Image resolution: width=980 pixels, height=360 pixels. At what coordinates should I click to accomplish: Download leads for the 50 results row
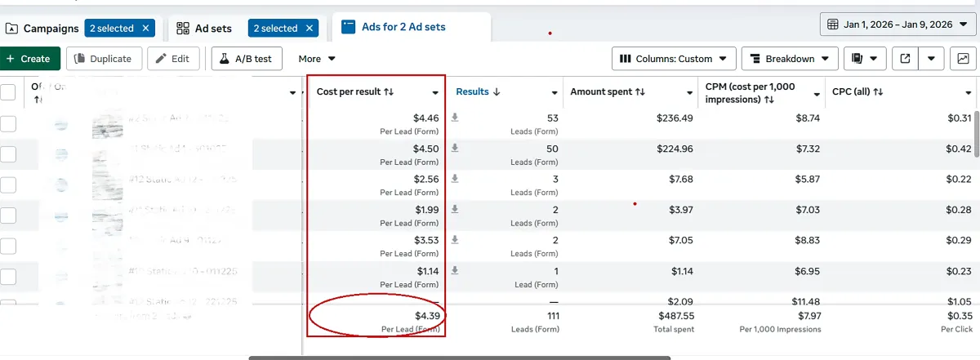click(x=455, y=149)
